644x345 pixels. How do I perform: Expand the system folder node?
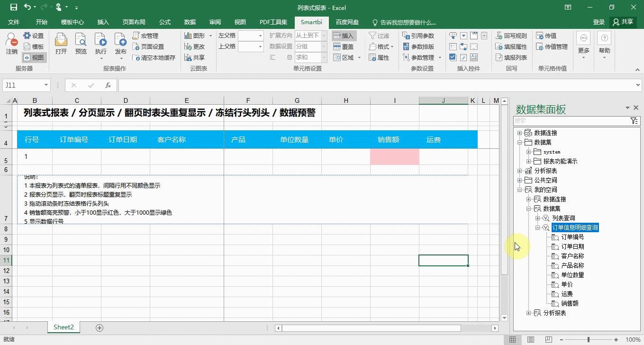pos(529,152)
